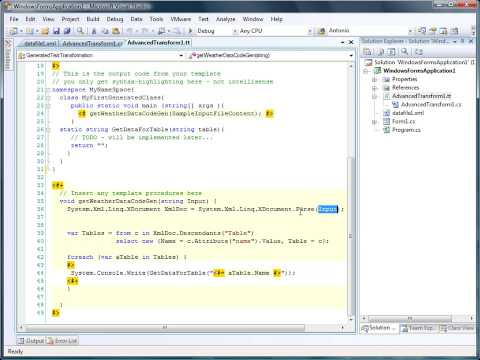Close the active AdvancedTransform1.tt document tab

pos(351,42)
